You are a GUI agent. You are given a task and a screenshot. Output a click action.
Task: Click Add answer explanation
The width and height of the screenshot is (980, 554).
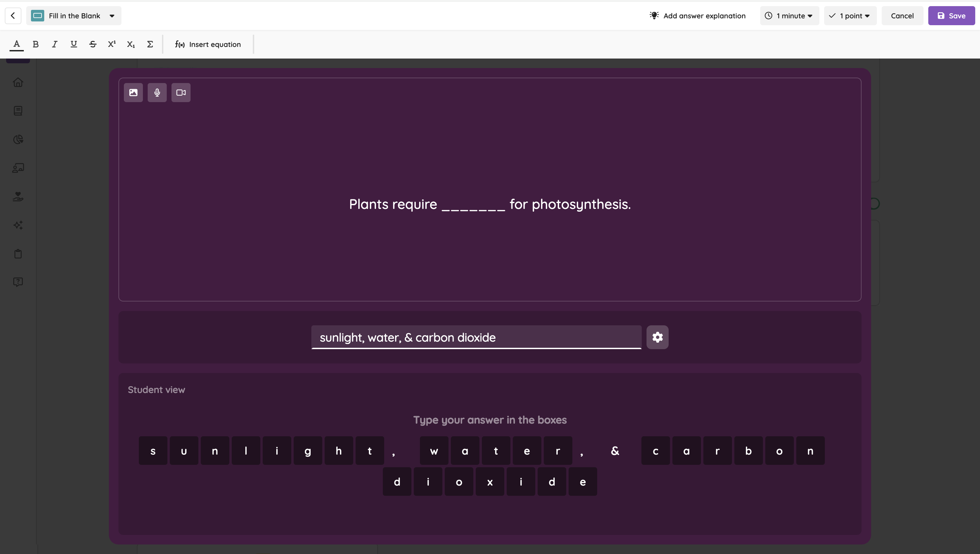(697, 16)
